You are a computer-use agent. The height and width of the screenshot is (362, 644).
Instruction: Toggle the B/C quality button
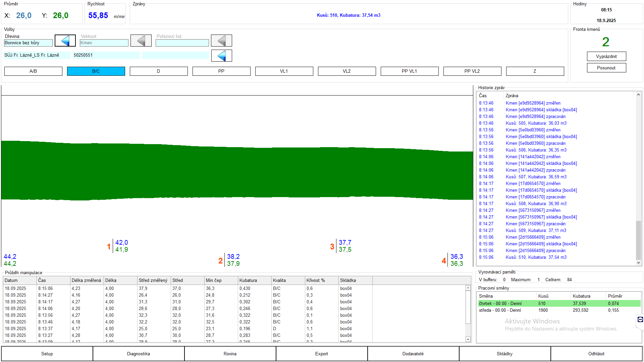(x=96, y=71)
